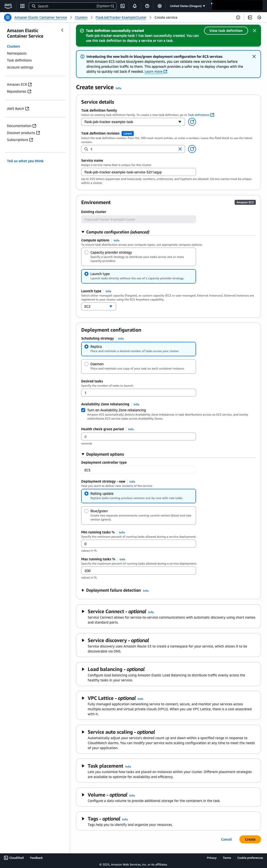Choose the Daemon scheduling strategy
This screenshot has height=868, width=267.
coord(86,364)
